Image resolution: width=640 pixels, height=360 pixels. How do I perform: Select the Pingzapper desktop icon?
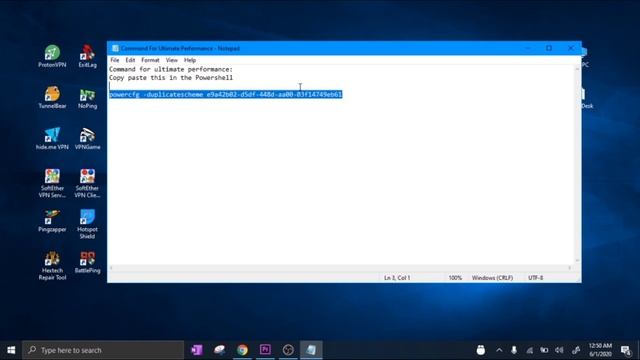point(52,221)
